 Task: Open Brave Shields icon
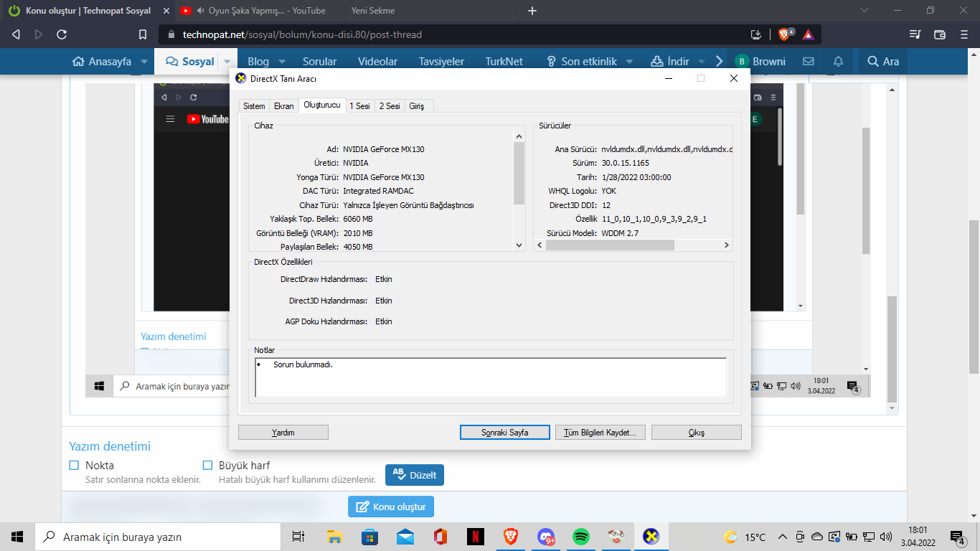pyautogui.click(x=786, y=34)
